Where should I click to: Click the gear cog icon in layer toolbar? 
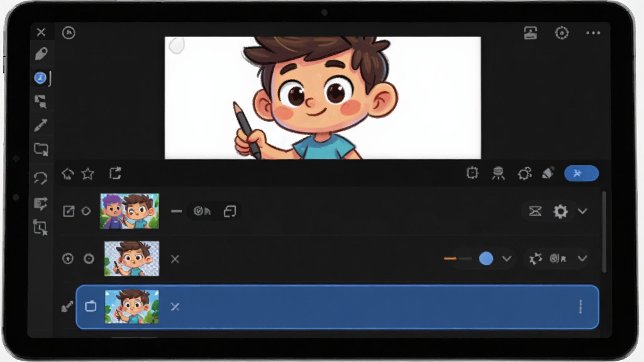[525, 173]
